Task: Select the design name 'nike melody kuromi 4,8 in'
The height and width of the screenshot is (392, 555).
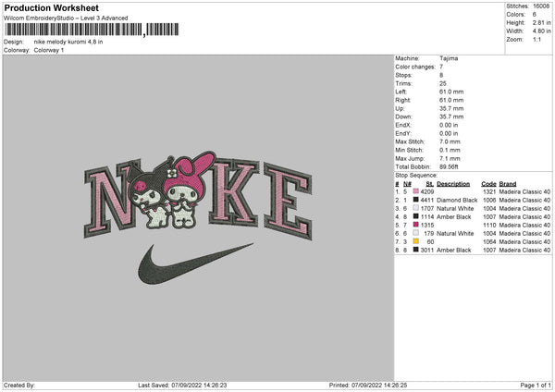Action: (x=68, y=42)
